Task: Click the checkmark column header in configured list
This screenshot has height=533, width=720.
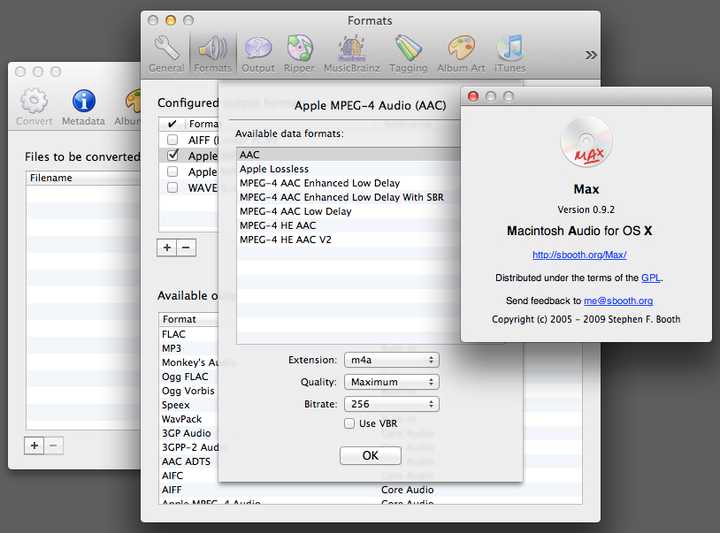Action: point(172,123)
